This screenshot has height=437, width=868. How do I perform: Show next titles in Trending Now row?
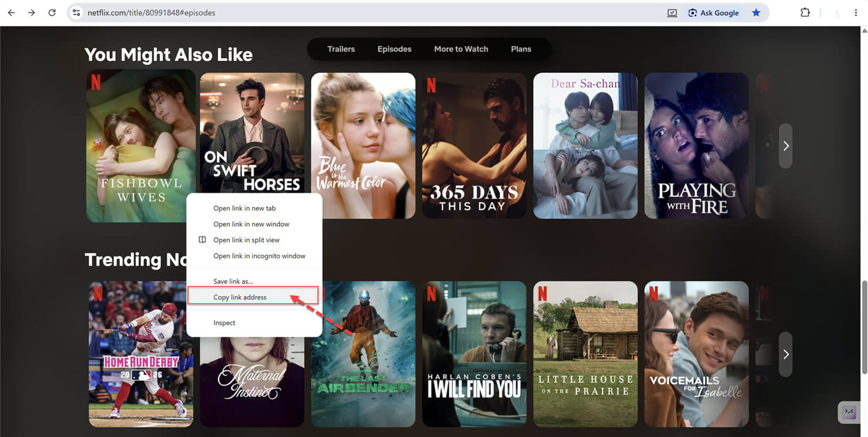coord(786,354)
